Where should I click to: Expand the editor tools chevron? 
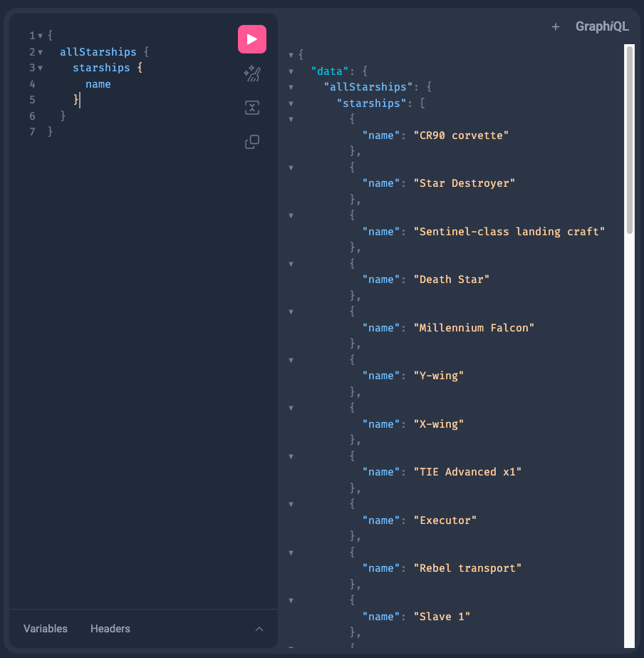pyautogui.click(x=259, y=629)
